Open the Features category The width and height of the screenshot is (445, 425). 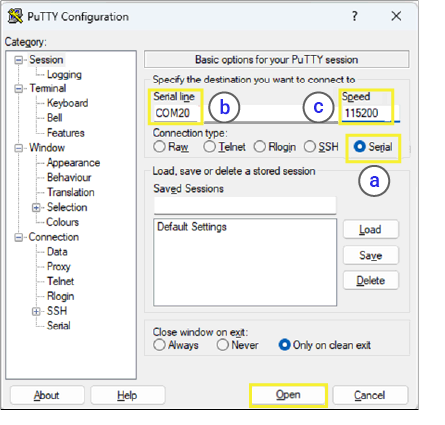(x=66, y=133)
